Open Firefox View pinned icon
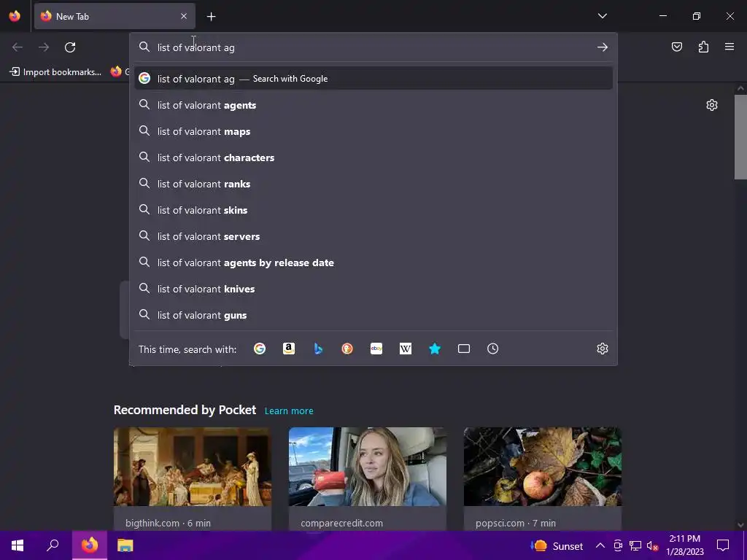Viewport: 747px width, 560px height. (15, 16)
